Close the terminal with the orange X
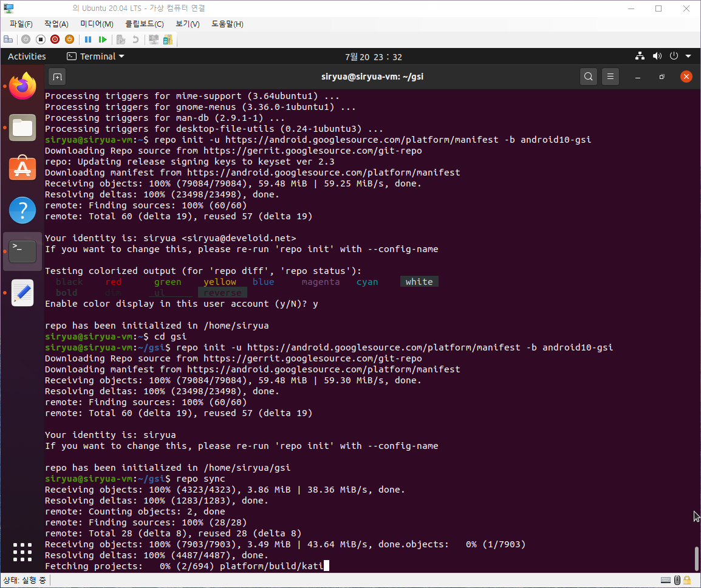The width and height of the screenshot is (701, 588). coord(686,77)
